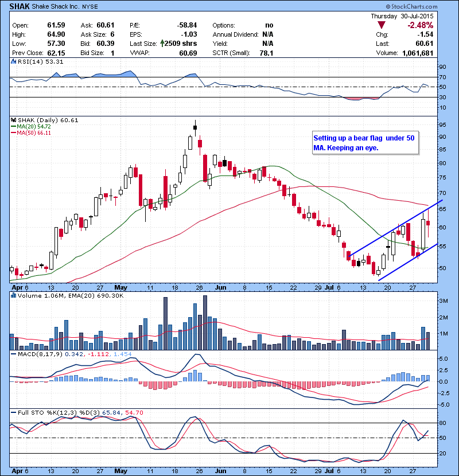Click the Full STO %D value 54.70
Image resolution: width=459 pixels, height=476 pixels.
134,412
